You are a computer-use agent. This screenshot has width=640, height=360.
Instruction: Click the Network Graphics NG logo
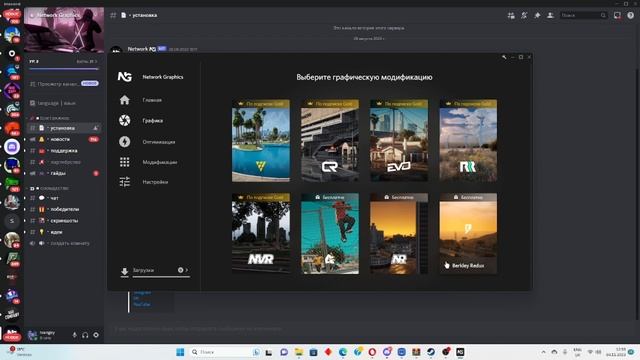(124, 77)
